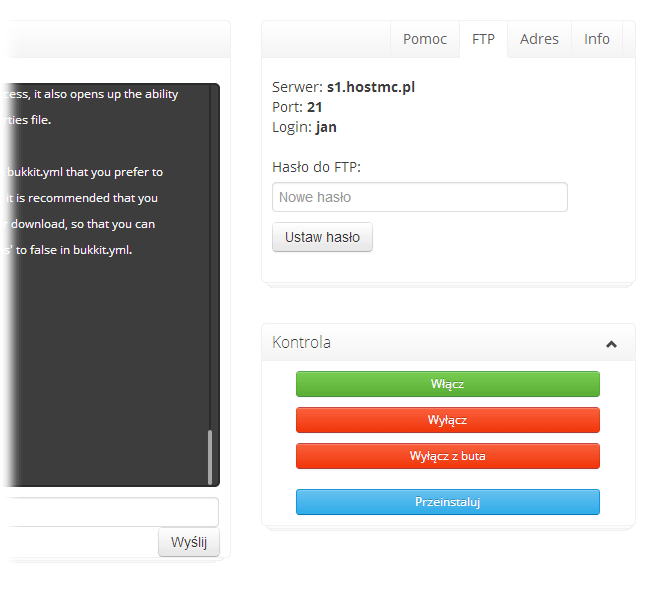Select the Adres tab
659x613 pixels.
539,39
